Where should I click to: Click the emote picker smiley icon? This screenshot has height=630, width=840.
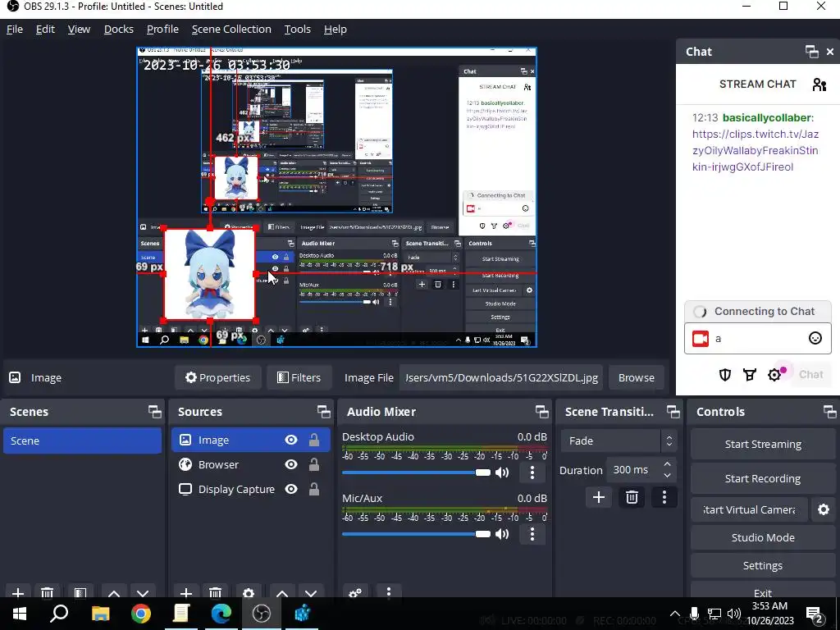click(x=815, y=338)
